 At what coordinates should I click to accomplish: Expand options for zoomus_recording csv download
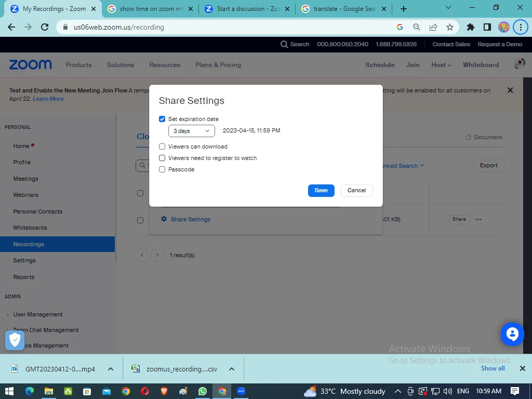(x=232, y=369)
